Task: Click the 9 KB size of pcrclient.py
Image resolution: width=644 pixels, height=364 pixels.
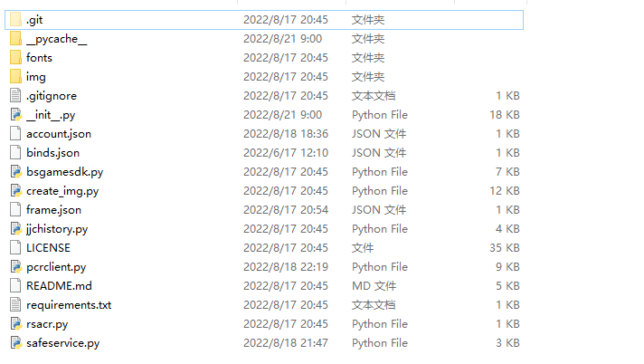Action: pos(507,267)
